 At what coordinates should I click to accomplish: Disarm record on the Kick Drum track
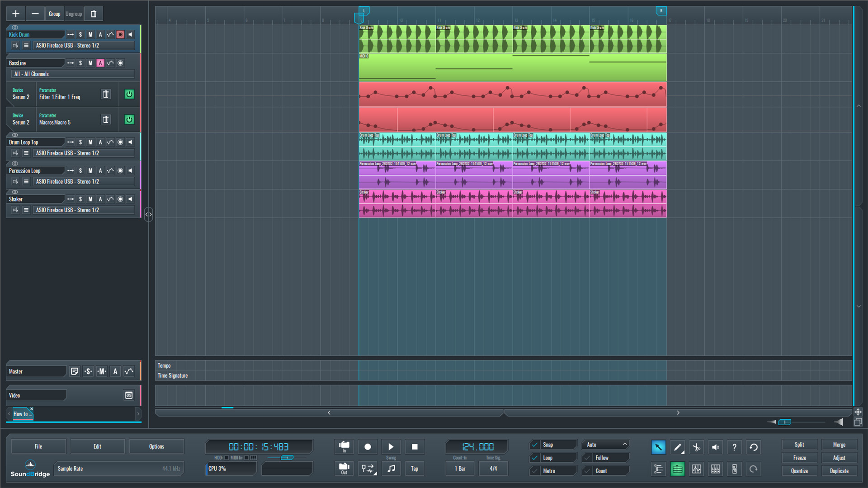click(120, 34)
